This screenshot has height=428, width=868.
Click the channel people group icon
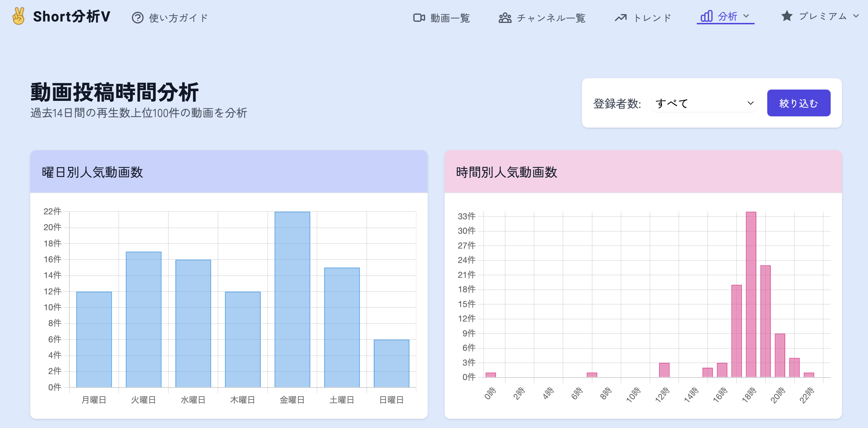click(x=505, y=18)
